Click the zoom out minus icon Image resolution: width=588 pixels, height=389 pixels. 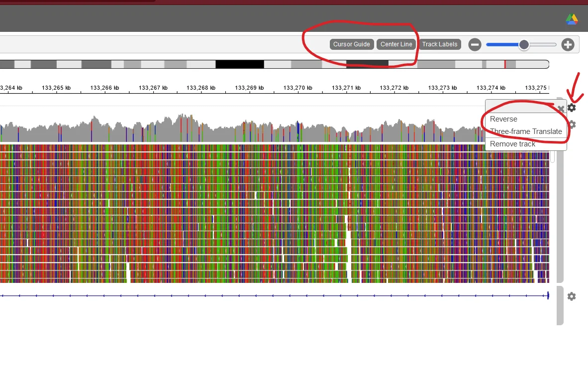(475, 45)
